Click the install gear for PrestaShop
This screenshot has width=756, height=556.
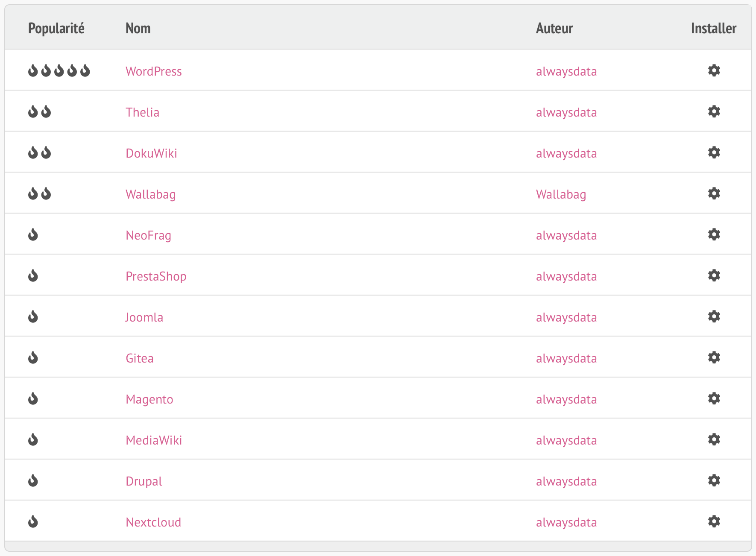714,275
